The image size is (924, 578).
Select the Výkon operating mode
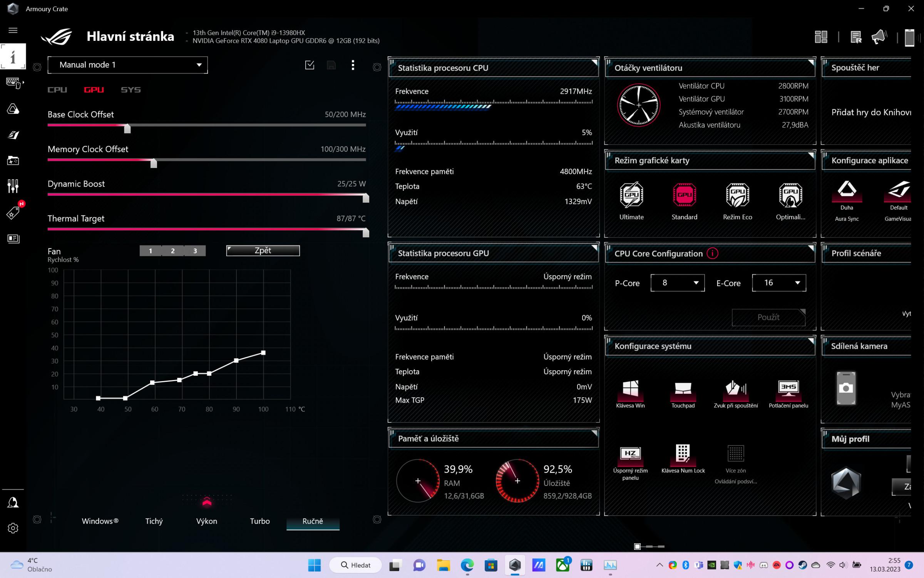click(207, 521)
